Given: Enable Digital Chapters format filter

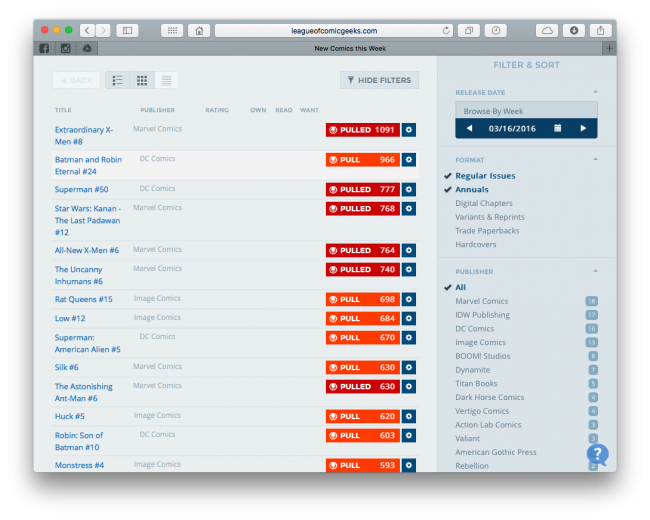Looking at the screenshot, I should pos(484,203).
